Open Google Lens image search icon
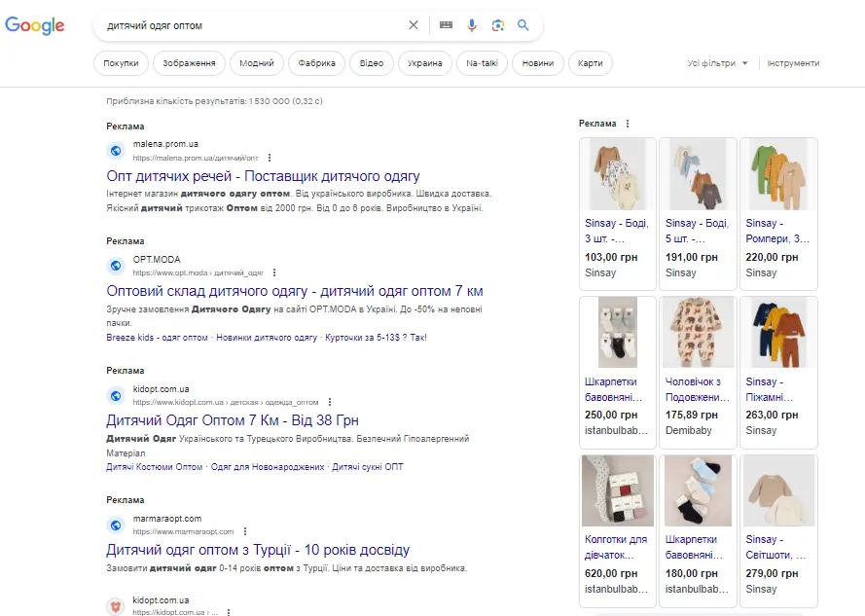Image resolution: width=865 pixels, height=616 pixels. click(x=497, y=25)
